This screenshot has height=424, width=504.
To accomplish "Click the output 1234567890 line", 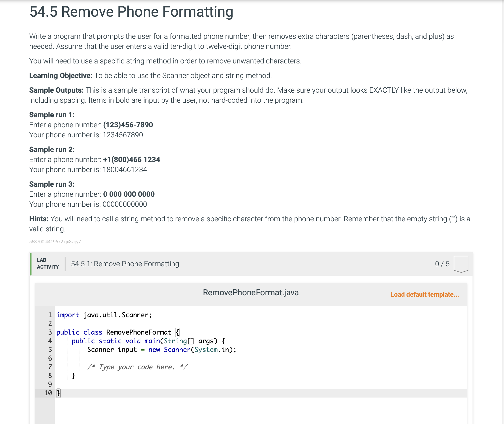I will 86,135.
